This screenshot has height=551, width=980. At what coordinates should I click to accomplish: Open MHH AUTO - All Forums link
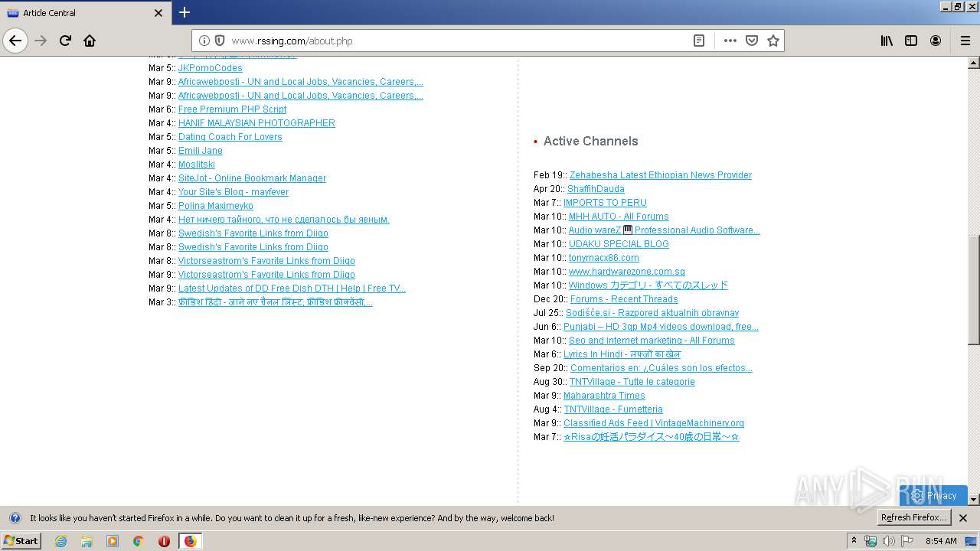point(619,217)
